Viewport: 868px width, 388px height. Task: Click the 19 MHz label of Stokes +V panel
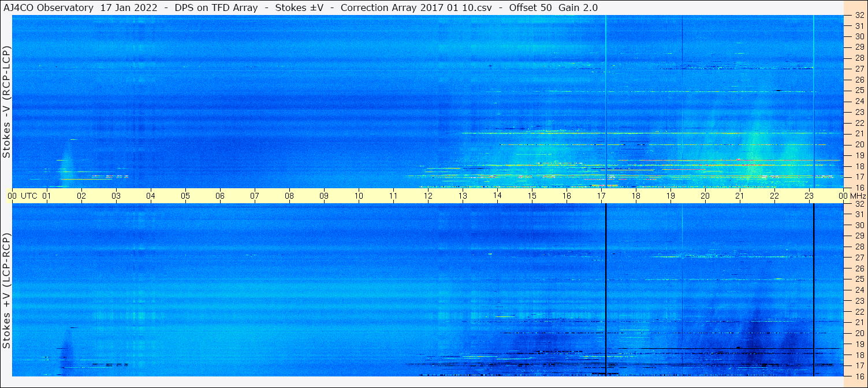point(859,344)
